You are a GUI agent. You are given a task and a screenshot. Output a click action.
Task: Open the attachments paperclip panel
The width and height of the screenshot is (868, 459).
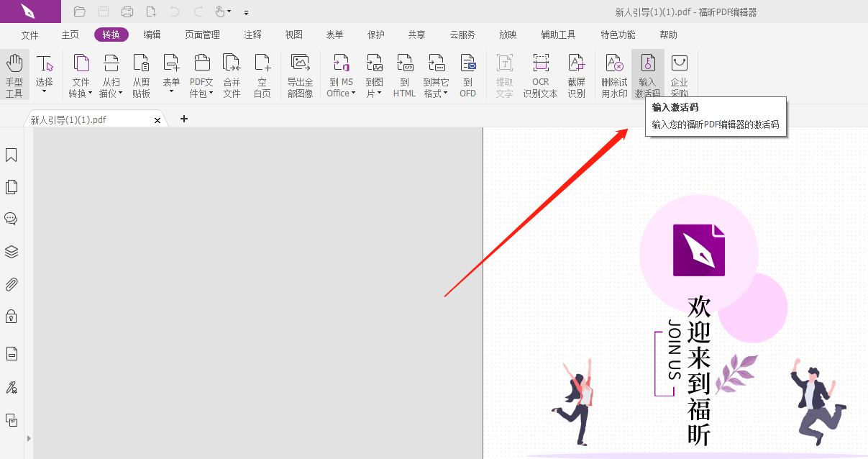coord(11,284)
